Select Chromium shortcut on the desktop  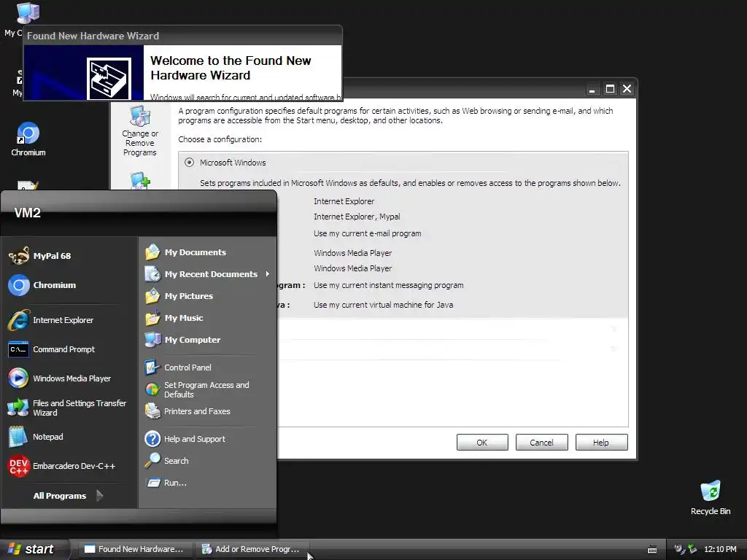tap(28, 139)
